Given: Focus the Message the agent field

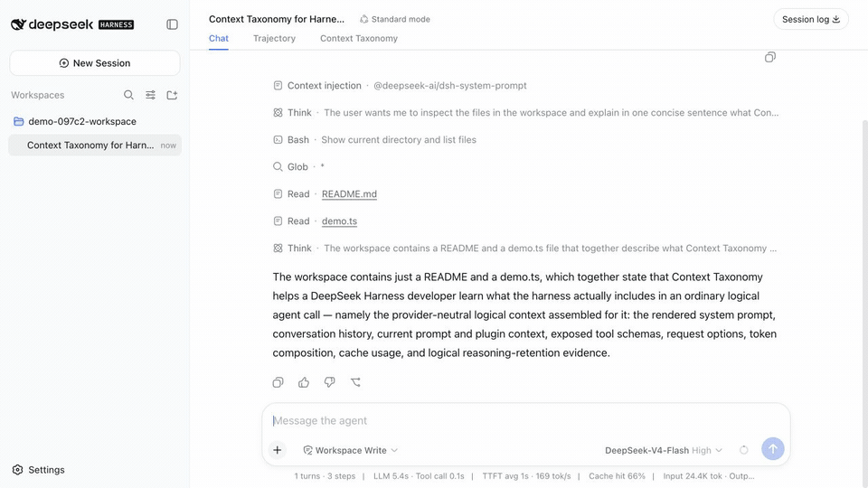Looking at the screenshot, I should pos(524,420).
